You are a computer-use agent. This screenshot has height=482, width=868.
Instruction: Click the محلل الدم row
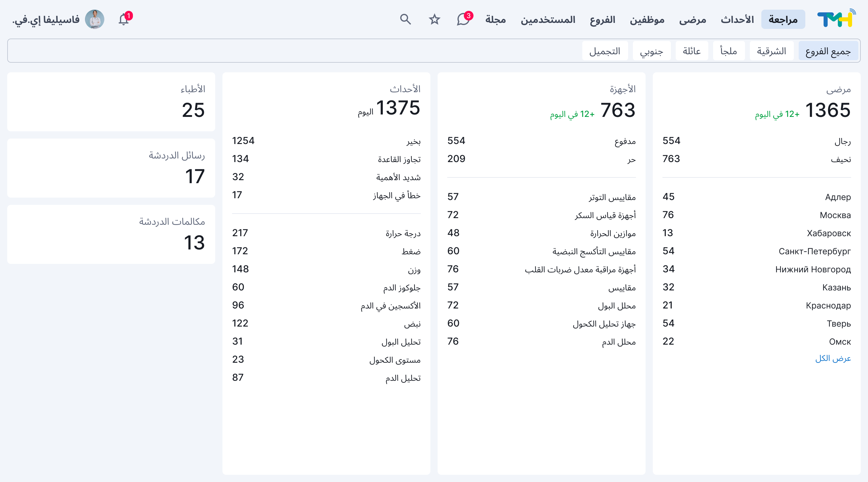pos(542,342)
